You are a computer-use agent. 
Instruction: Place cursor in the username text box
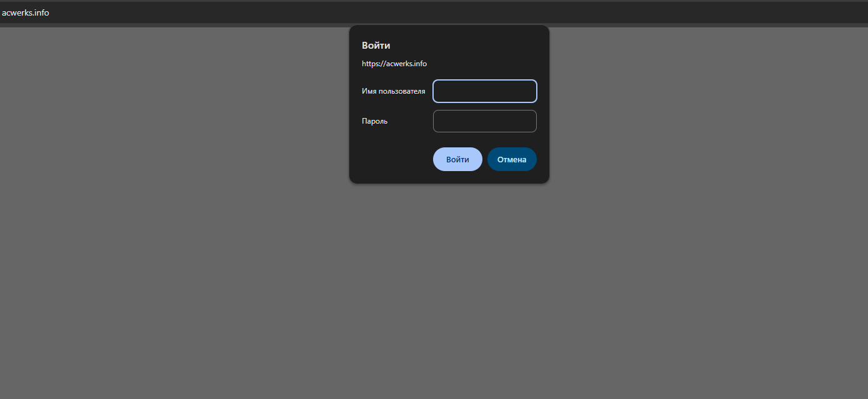click(484, 91)
